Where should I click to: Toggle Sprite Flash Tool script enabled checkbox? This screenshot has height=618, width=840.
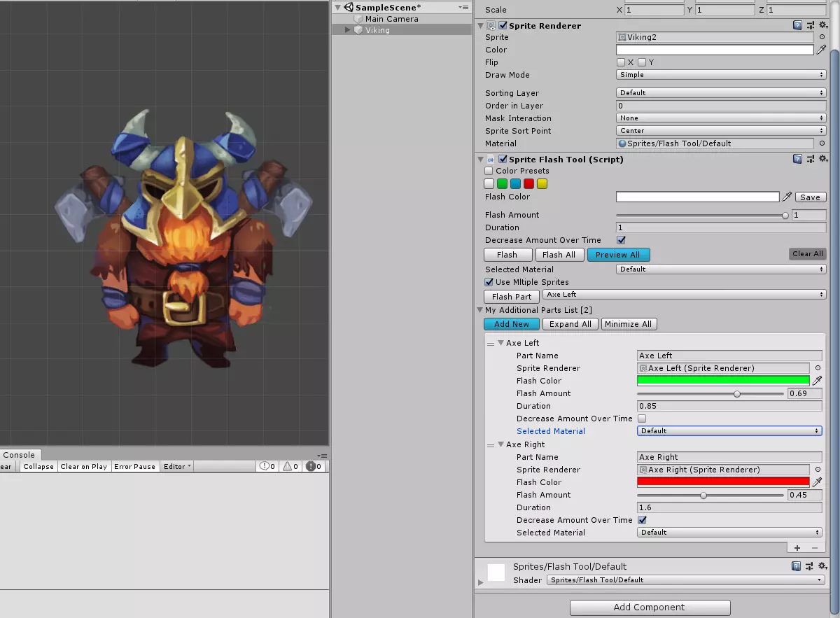(503, 159)
